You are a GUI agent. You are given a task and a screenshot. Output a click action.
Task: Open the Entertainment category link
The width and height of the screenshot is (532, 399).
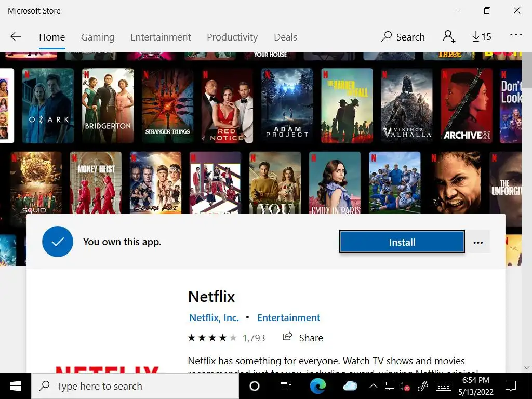289,317
